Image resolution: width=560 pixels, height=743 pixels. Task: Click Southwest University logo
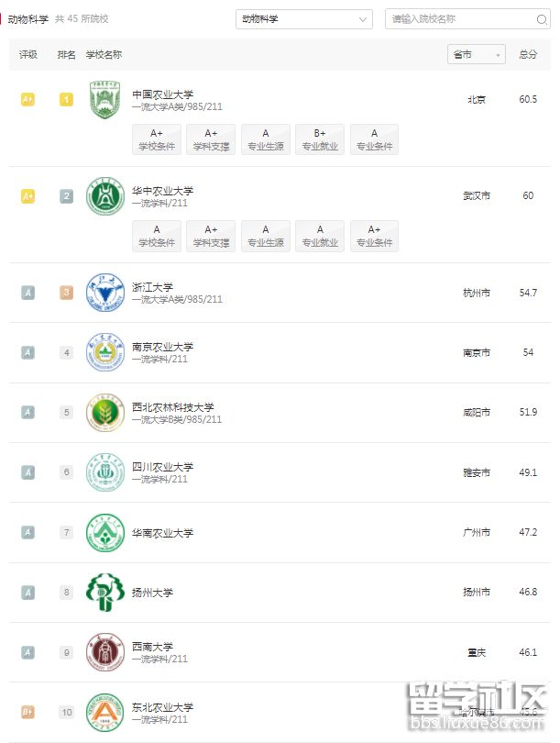[x=104, y=652]
